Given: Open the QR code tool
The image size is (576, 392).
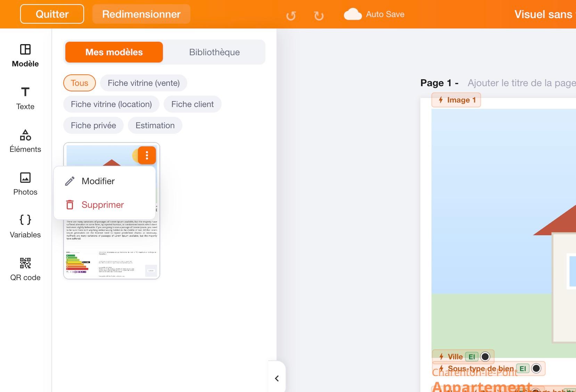Looking at the screenshot, I should [25, 263].
